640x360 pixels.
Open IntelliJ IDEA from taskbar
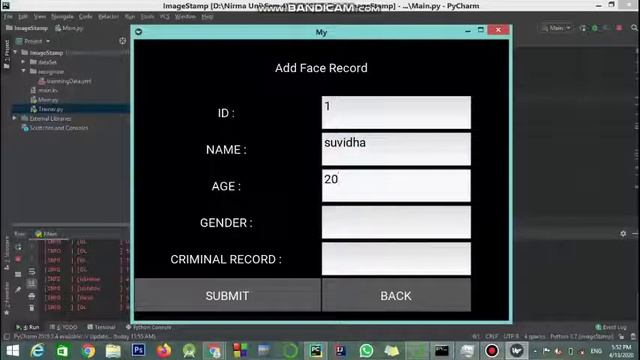pyautogui.click(x=341, y=351)
